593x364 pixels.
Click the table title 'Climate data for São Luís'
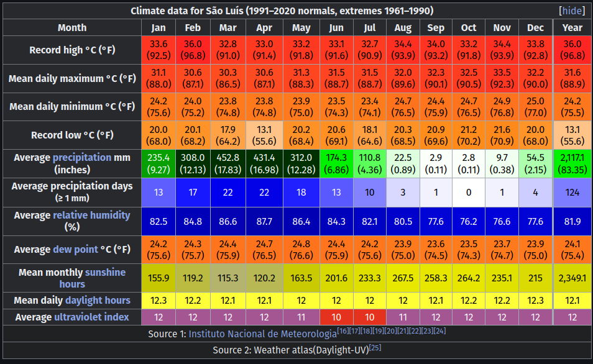pos(282,11)
